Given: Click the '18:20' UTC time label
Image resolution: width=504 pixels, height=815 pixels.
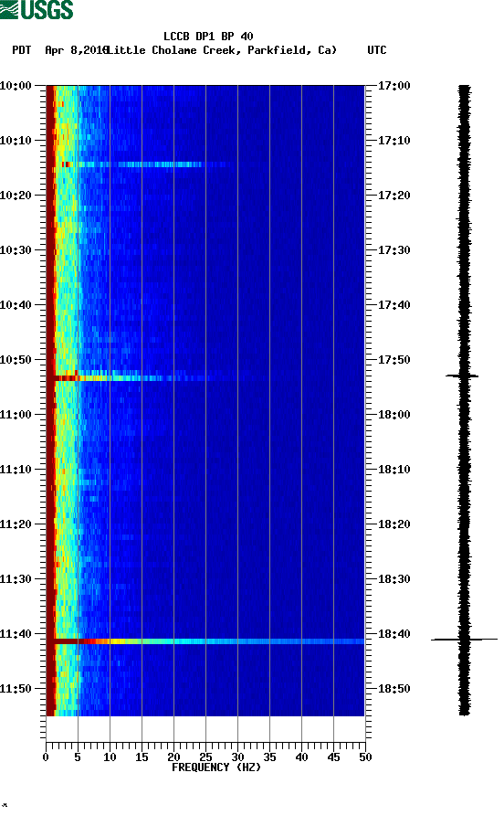Looking at the screenshot, I should point(394,524).
